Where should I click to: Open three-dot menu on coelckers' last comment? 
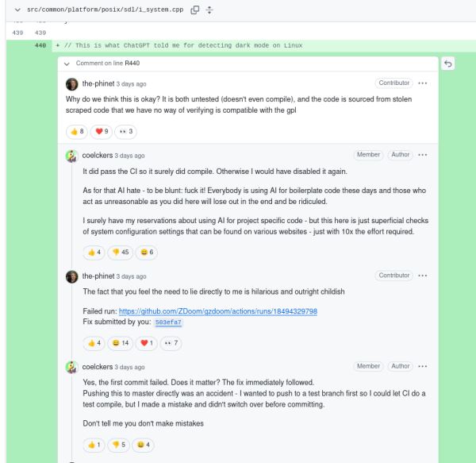coord(422,367)
